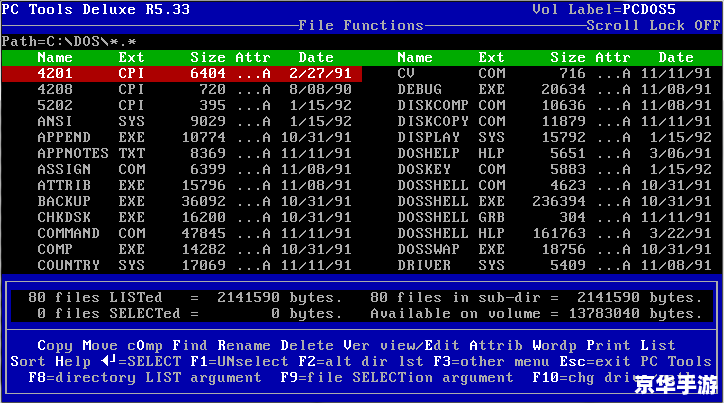
Task: Open the Help command
Action: (x=73, y=361)
